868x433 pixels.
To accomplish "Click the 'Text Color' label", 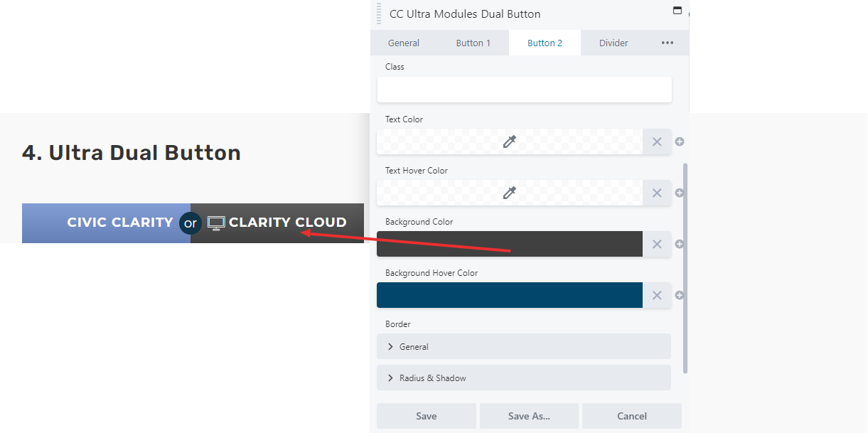I will click(x=404, y=119).
